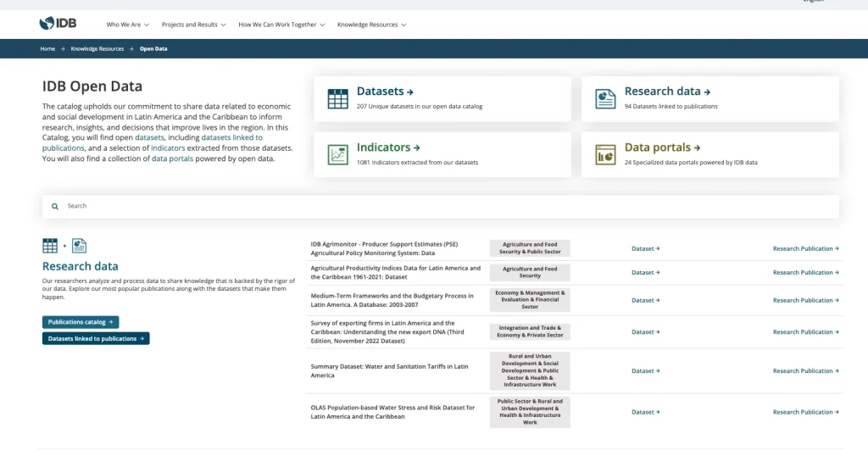Click '94 Datasets linked to publications' subtitle
This screenshot has height=467, width=868.
click(671, 106)
